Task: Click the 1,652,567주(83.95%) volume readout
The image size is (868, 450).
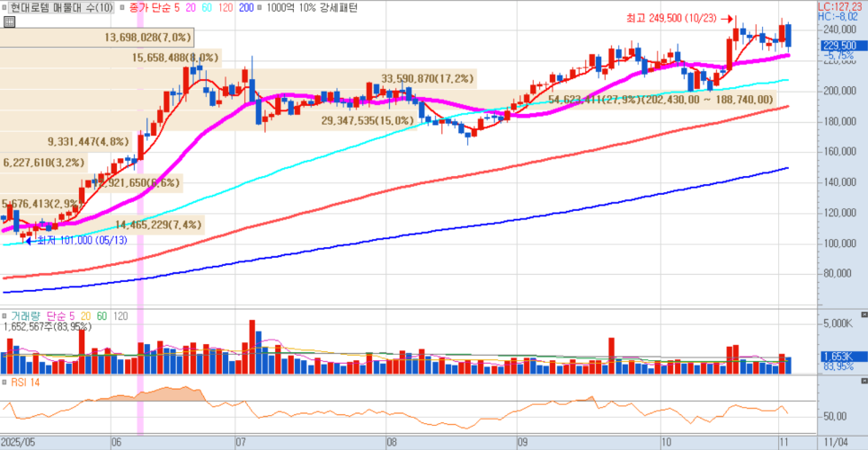Action: [x=47, y=327]
